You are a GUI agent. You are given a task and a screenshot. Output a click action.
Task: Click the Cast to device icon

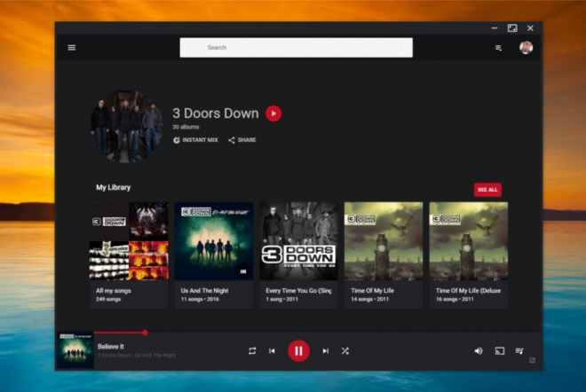(x=499, y=351)
